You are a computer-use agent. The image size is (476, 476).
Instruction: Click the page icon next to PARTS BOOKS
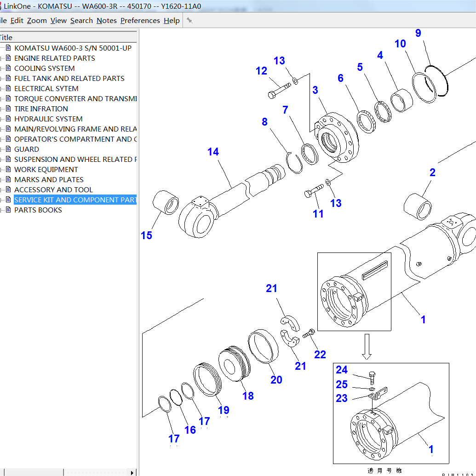pyautogui.click(x=8, y=210)
